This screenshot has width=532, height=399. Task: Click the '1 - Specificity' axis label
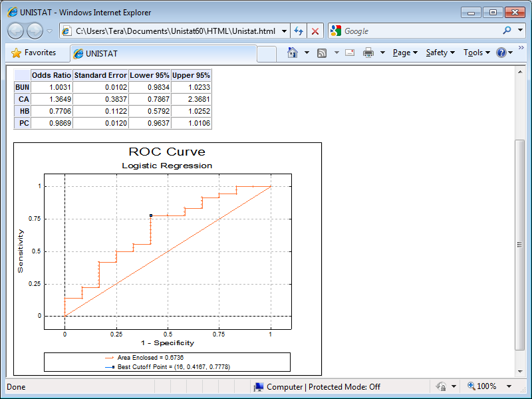pos(168,343)
